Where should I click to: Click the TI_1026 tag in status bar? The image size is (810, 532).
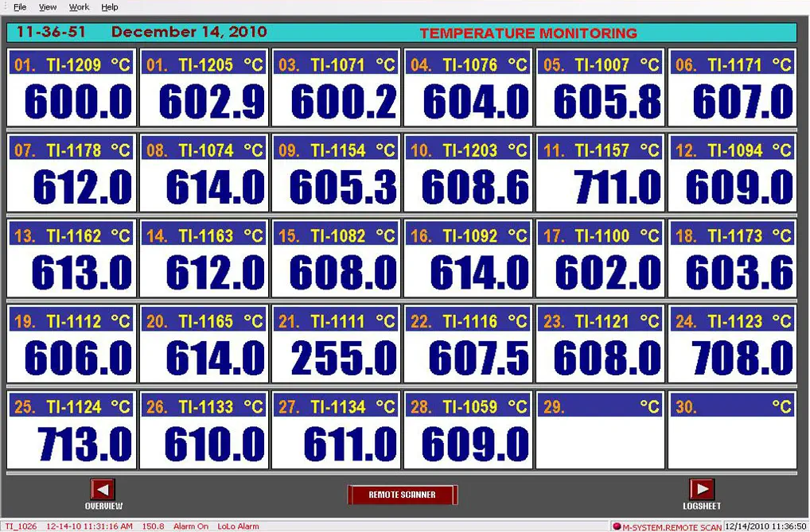21,526
